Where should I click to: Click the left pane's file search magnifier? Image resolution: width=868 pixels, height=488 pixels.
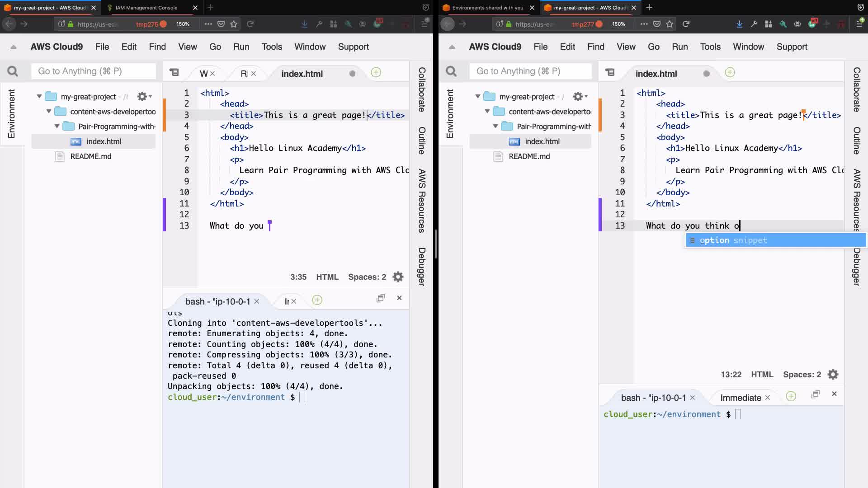(x=13, y=71)
